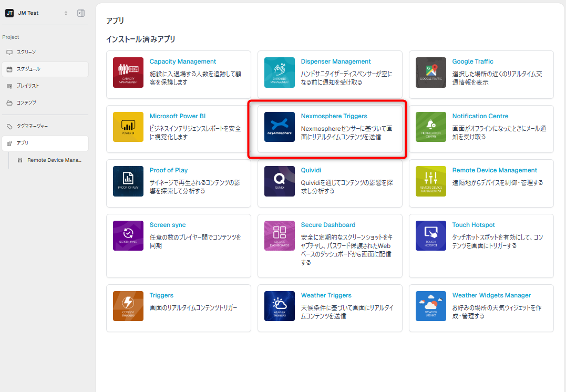The image size is (566, 392).
Task: Click the folder icon beside コンテンツ
Action: pyautogui.click(x=9, y=103)
